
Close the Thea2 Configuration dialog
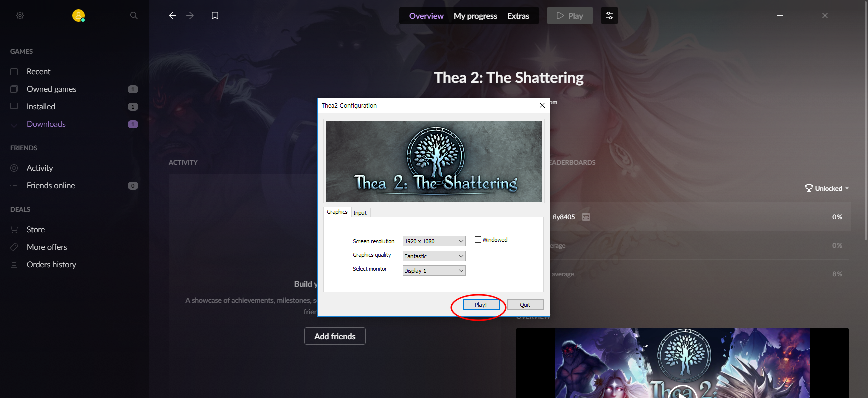542,105
